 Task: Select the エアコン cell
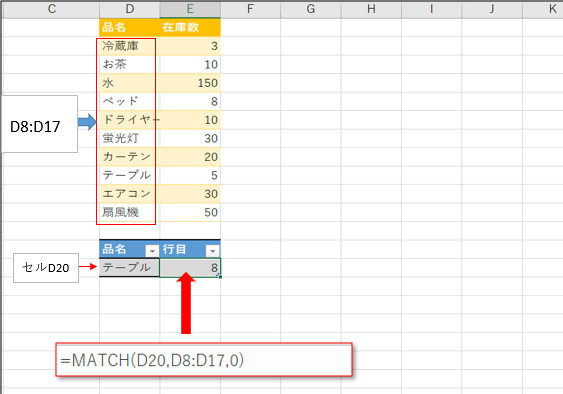(x=130, y=194)
